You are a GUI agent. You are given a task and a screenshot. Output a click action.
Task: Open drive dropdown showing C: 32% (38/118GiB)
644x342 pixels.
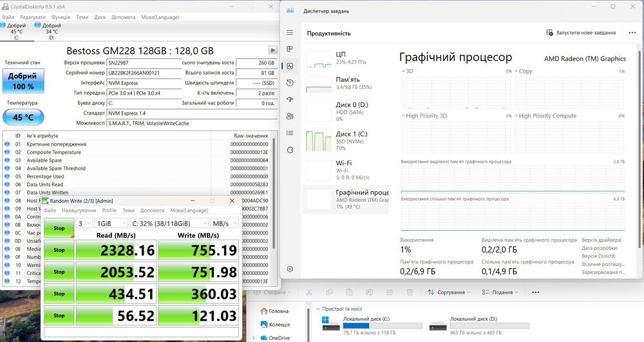point(169,223)
